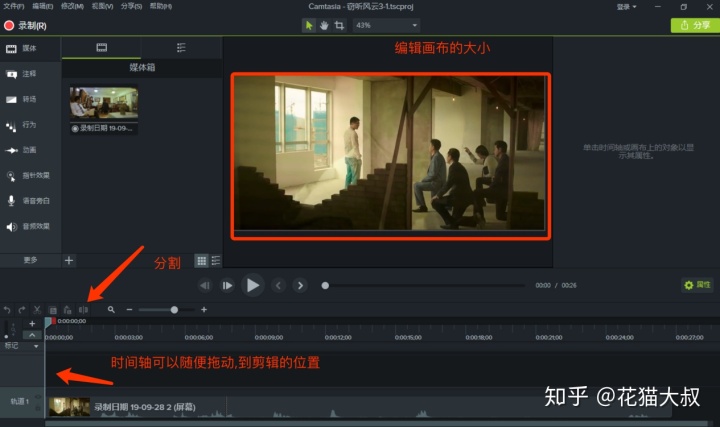The height and width of the screenshot is (427, 720).
Task: Cut the selection with scissors icon
Action: click(37, 310)
